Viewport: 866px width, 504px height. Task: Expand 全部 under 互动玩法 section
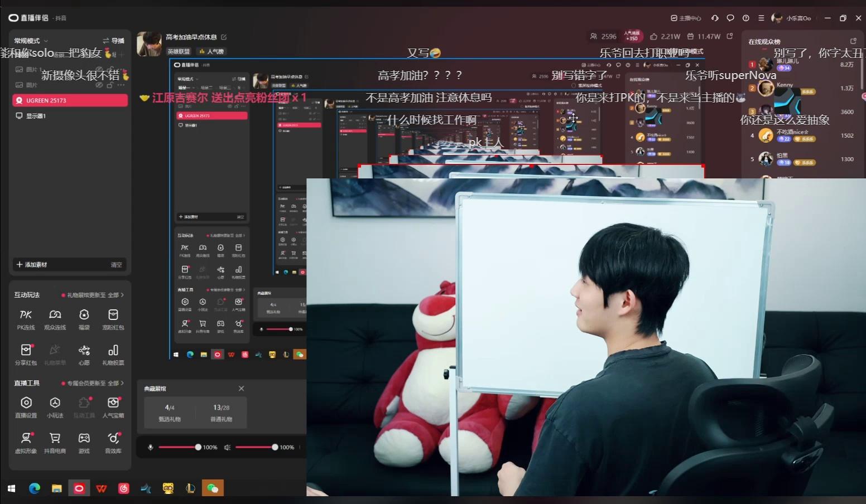point(116,295)
